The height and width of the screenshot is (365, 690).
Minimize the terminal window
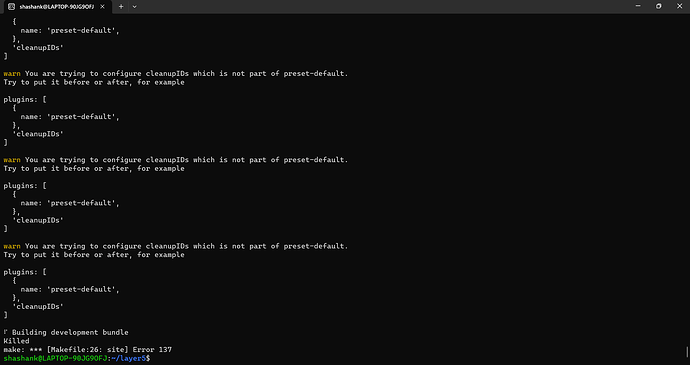click(x=638, y=6)
